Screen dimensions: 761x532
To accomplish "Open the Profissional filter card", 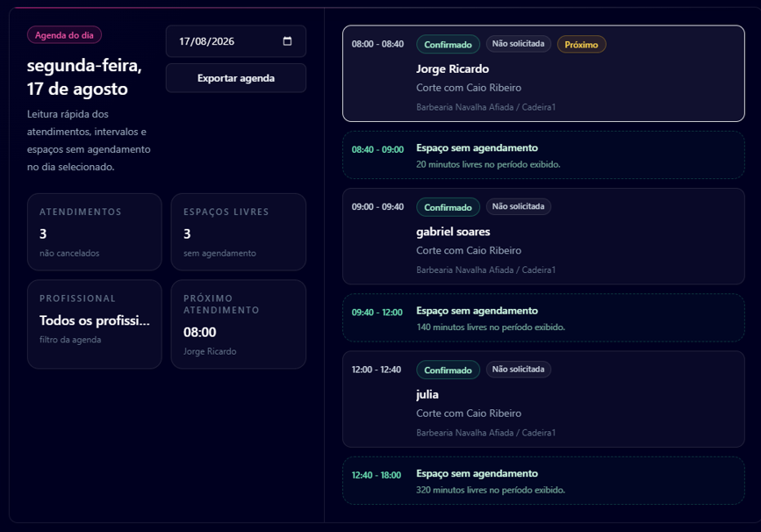I will pos(95,324).
